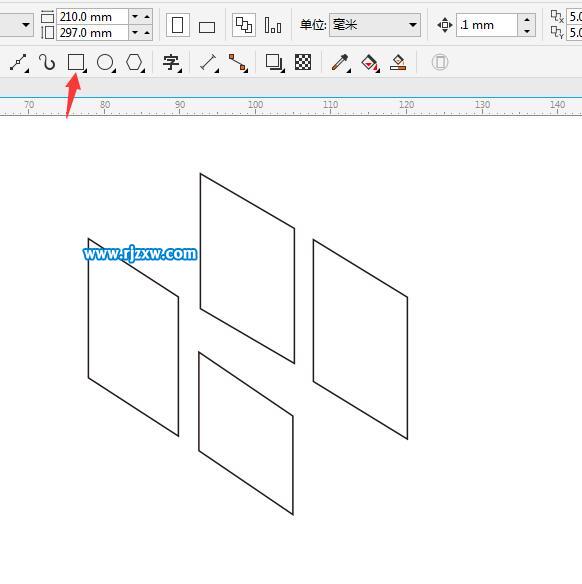Select the Transparency checkerboard tool
The image size is (582, 584).
point(303,62)
